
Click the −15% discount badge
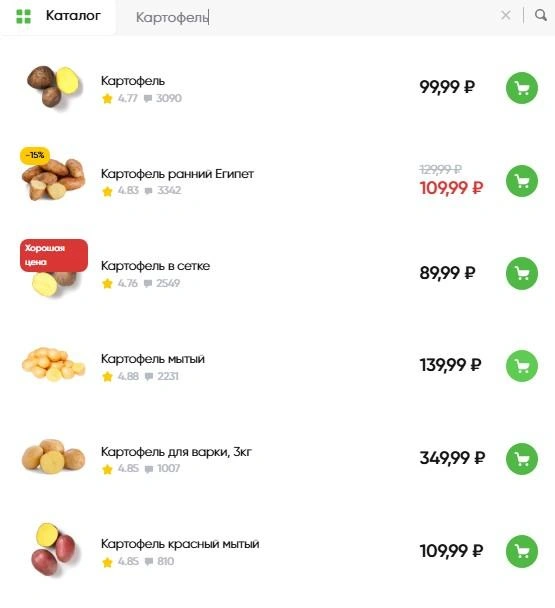pyautogui.click(x=35, y=155)
